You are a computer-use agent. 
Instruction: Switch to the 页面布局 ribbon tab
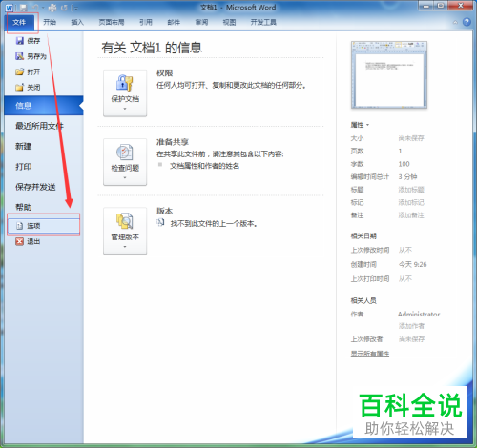coord(112,22)
